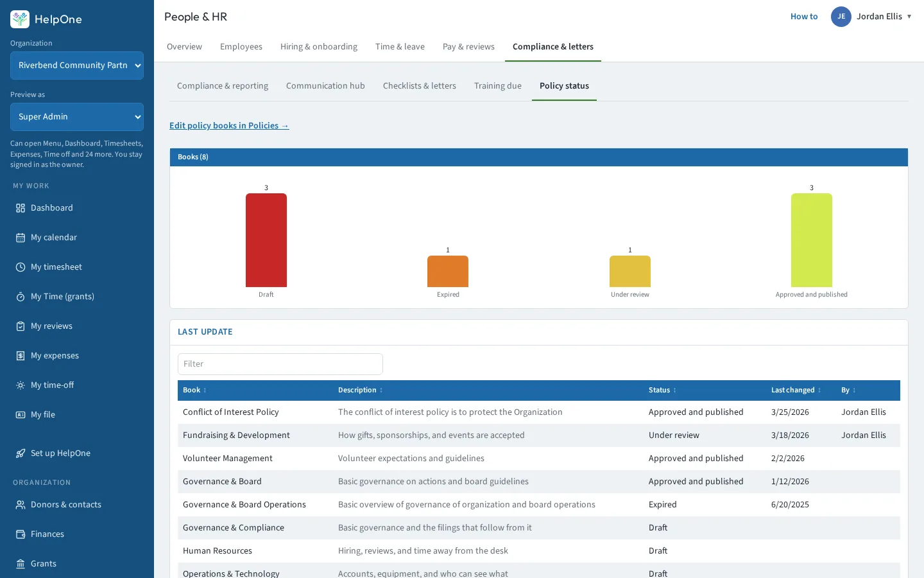This screenshot has height=578, width=924.
Task: Open the Checklists & letters sub-tab
Action: click(420, 86)
